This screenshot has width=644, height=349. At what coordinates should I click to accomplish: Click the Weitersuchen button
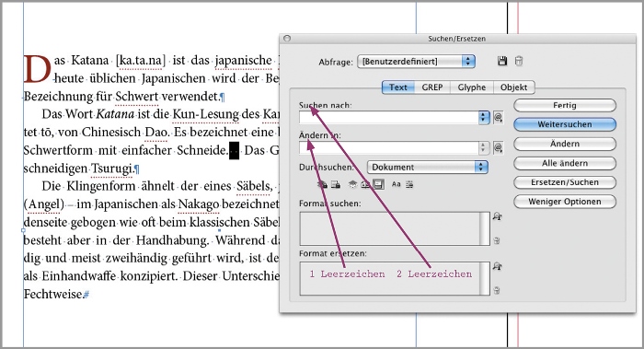(565, 124)
